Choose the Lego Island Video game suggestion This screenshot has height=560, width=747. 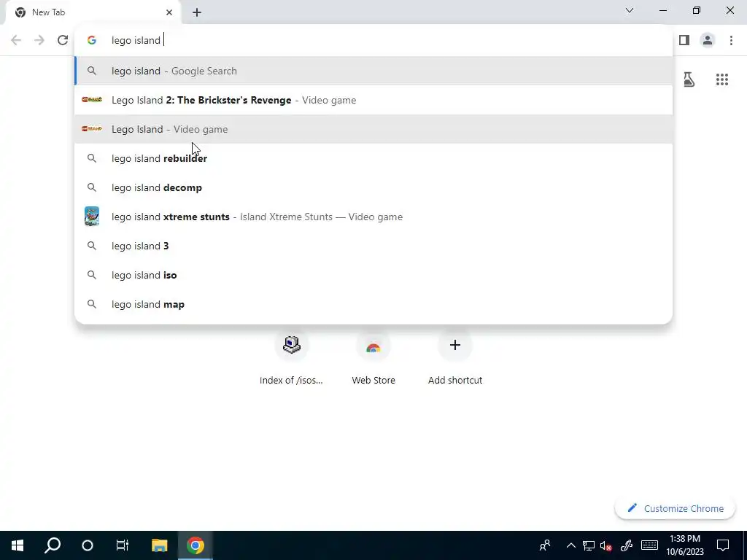click(x=373, y=129)
